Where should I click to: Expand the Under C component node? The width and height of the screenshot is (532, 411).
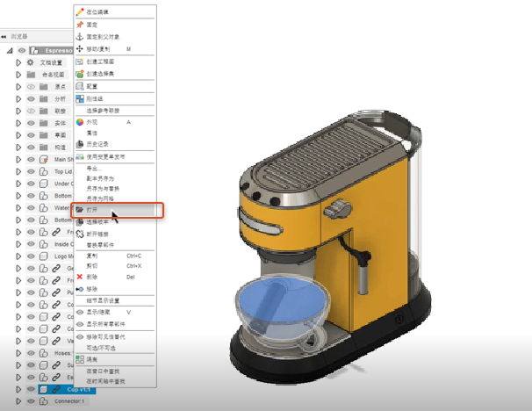coord(18,184)
